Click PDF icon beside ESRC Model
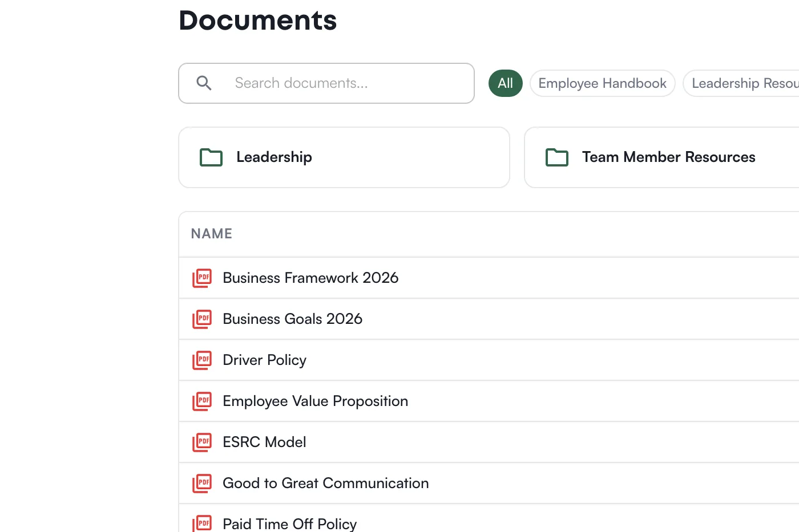The height and width of the screenshot is (532, 799). (202, 442)
